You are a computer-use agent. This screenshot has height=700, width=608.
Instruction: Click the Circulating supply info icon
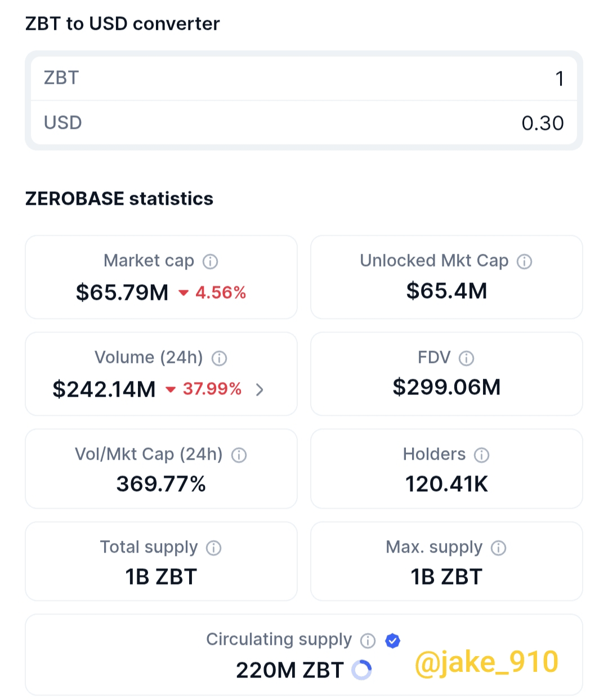click(368, 640)
